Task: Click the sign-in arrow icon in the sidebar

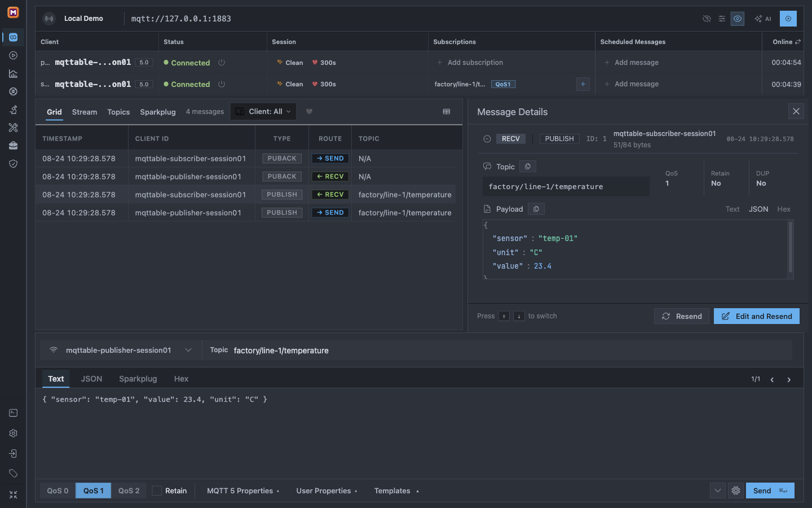Action: [x=13, y=454]
